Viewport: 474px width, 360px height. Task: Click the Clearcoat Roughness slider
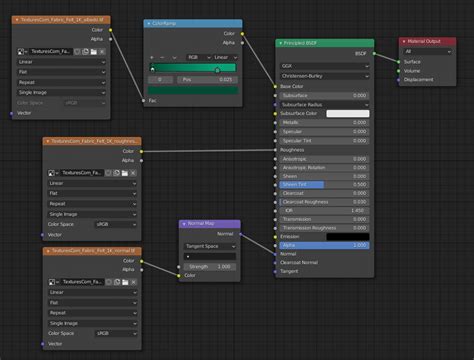324,202
